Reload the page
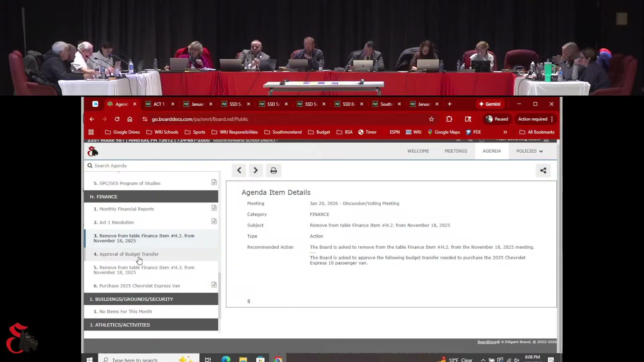 117,119
